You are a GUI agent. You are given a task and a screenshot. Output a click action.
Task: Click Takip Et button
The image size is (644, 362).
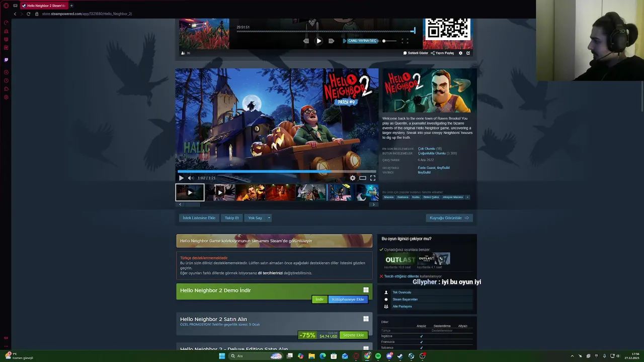[232, 218]
